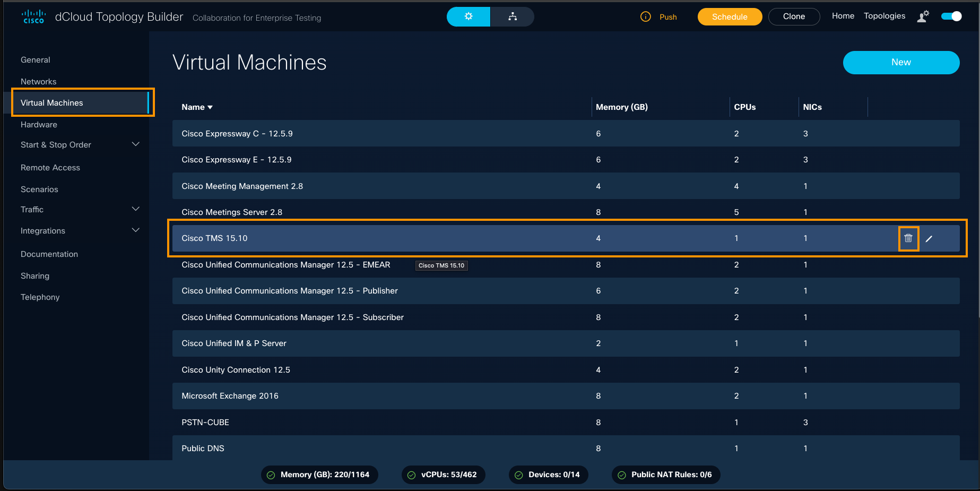Image resolution: width=980 pixels, height=491 pixels.
Task: Open Sharing section
Action: 35,276
